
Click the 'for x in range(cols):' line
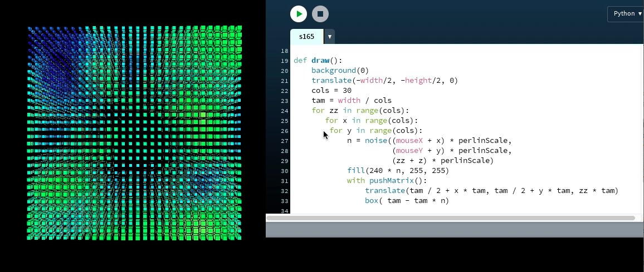(x=371, y=121)
